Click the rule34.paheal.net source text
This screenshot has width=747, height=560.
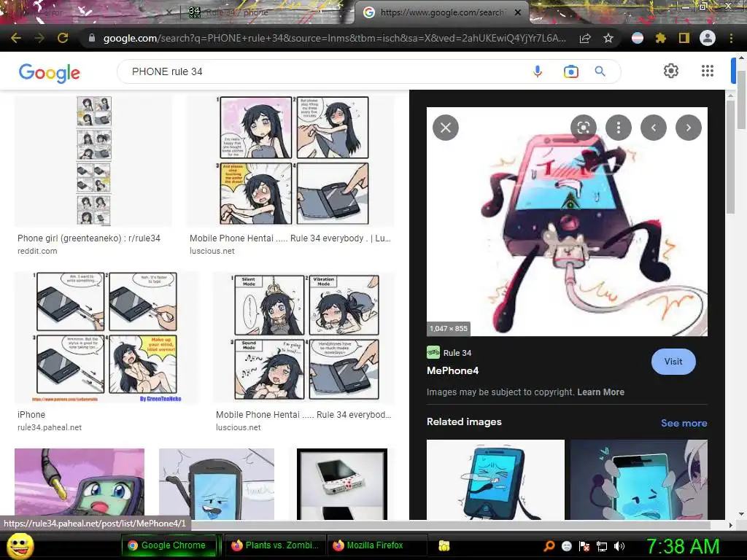pos(50,427)
